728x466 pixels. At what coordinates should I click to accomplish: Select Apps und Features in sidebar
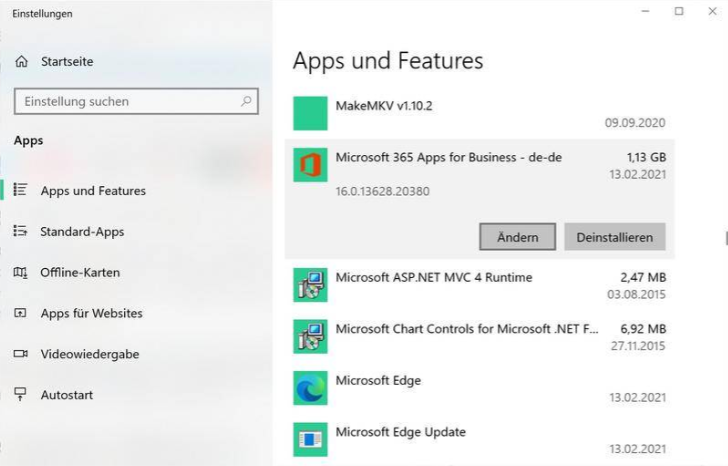[x=93, y=190]
